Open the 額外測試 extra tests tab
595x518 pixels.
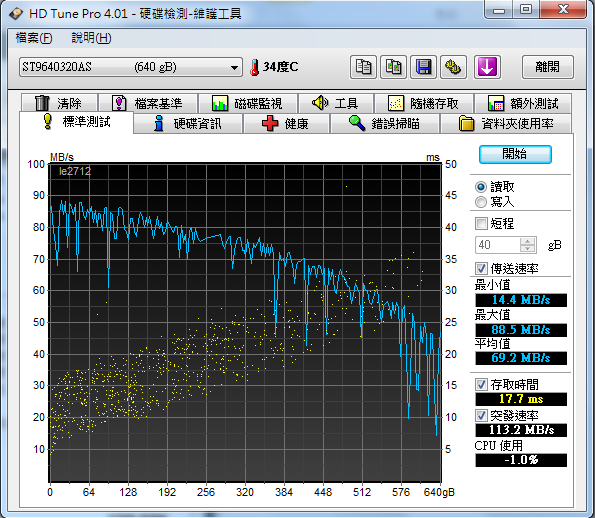[x=523, y=103]
